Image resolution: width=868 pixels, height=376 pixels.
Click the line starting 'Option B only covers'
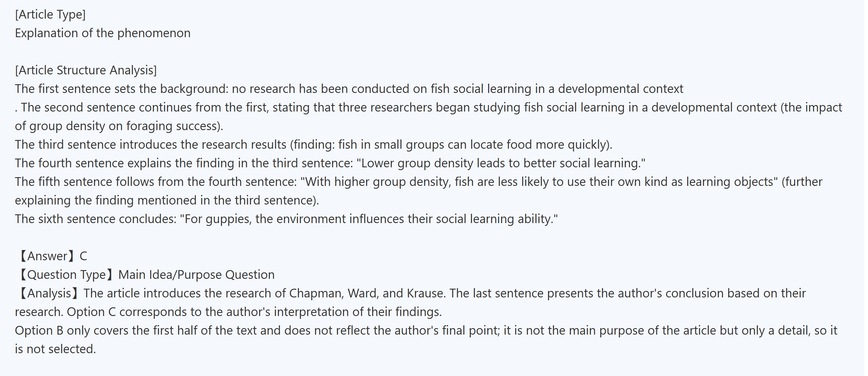[x=426, y=330]
